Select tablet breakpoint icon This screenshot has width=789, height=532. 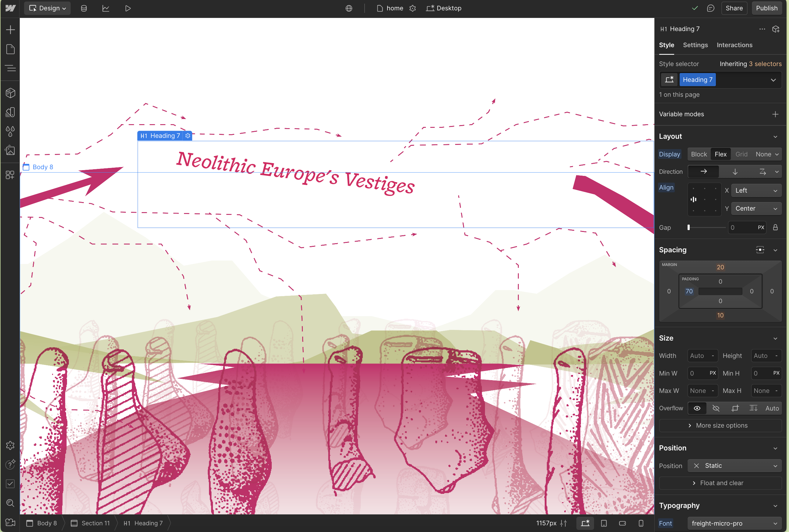(x=604, y=523)
